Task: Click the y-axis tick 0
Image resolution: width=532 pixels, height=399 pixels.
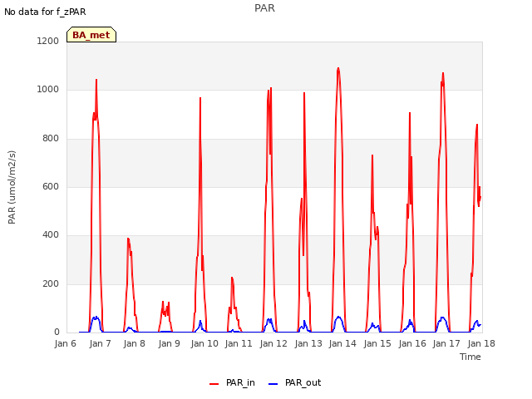Action: point(57,332)
